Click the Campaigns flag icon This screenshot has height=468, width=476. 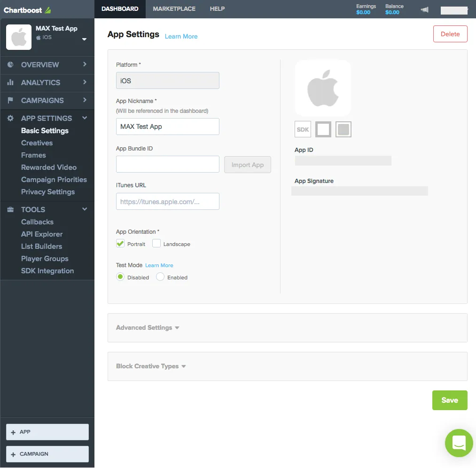pyautogui.click(x=10, y=100)
